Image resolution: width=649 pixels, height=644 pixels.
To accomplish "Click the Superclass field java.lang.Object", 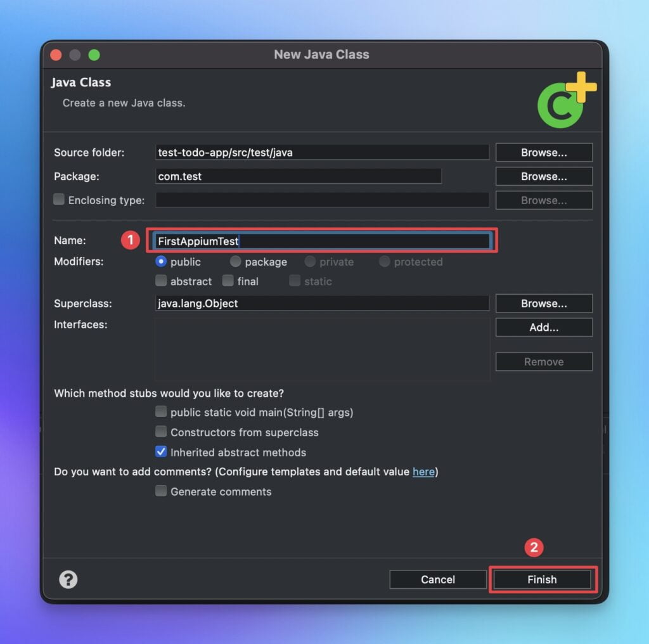I will (x=322, y=304).
